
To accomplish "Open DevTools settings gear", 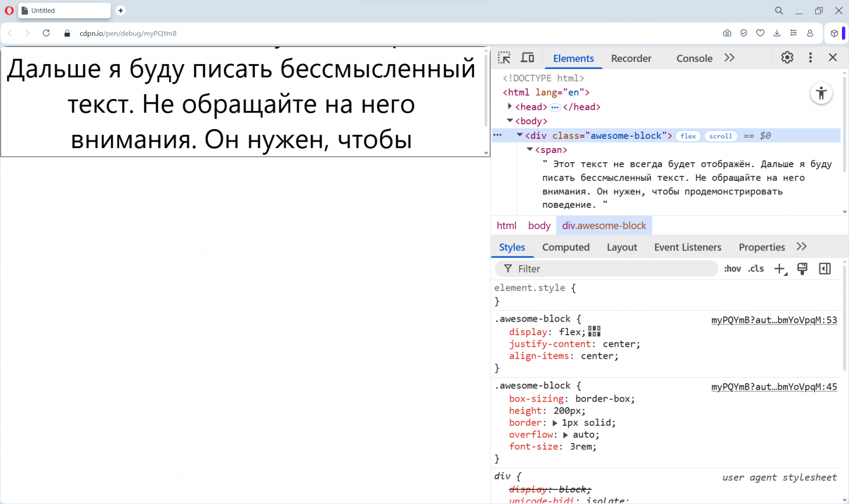I will pos(787,57).
